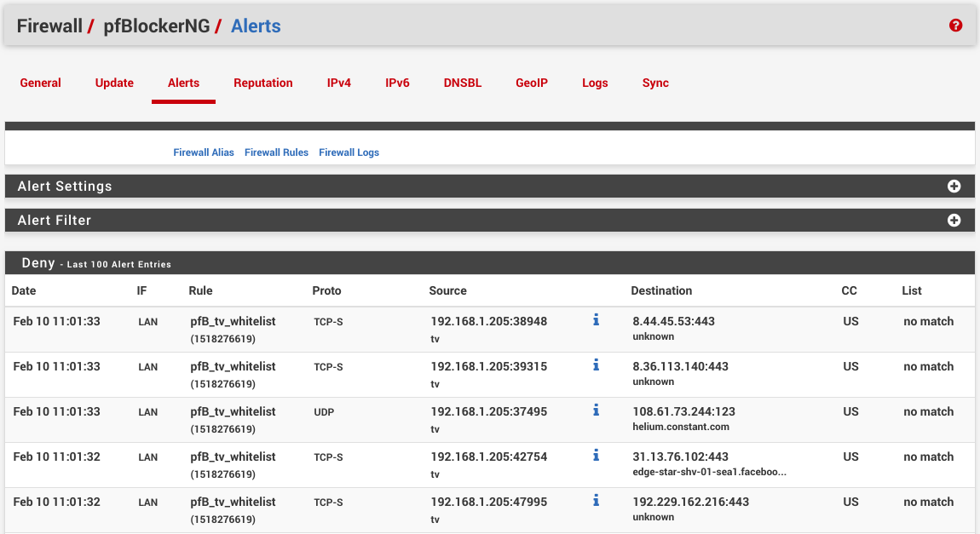The image size is (980, 534).
Task: Click the Date column header
Action: (x=24, y=290)
